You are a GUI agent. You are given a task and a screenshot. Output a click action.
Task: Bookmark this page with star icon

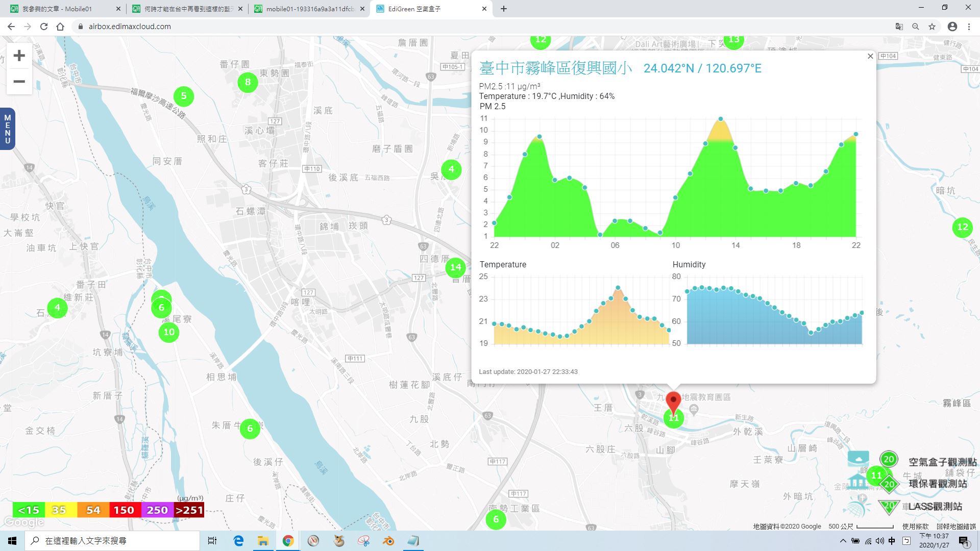(x=932, y=27)
